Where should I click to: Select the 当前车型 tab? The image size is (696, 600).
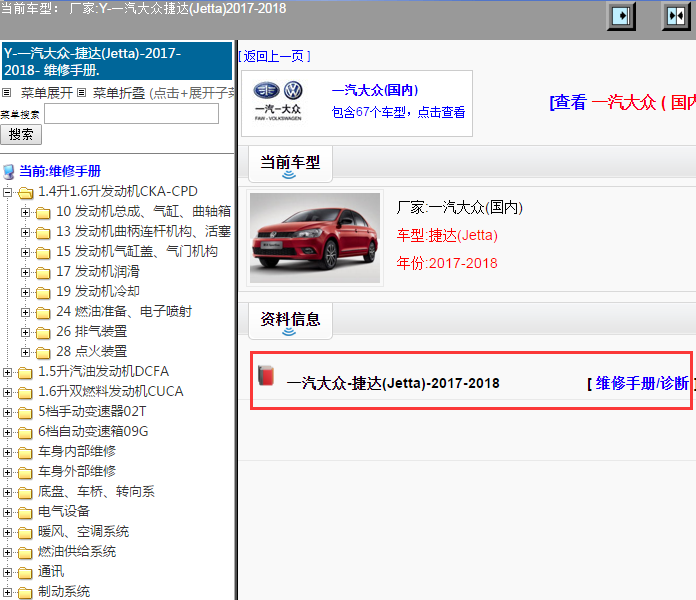tap(290, 163)
